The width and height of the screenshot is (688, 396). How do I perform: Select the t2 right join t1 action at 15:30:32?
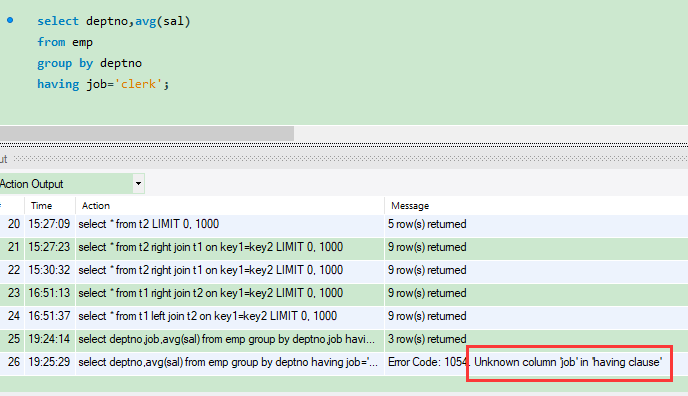210,270
